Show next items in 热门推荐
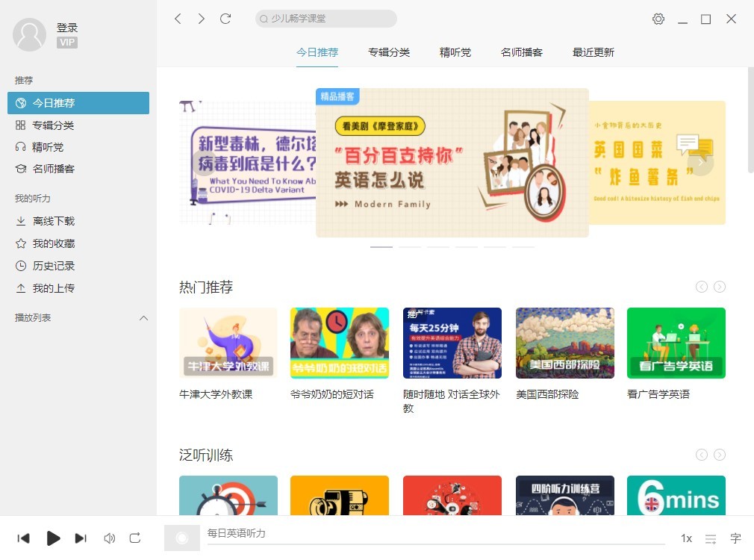754x560 pixels. coord(719,287)
